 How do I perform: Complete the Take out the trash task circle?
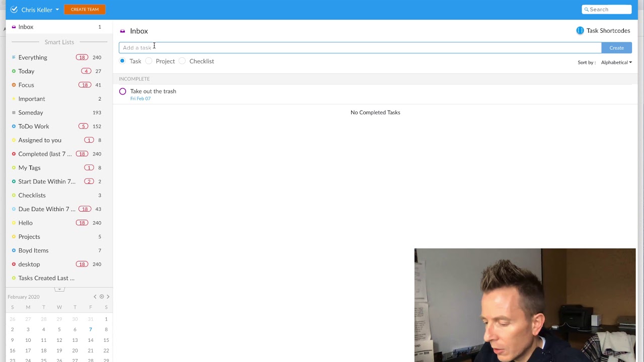[123, 92]
